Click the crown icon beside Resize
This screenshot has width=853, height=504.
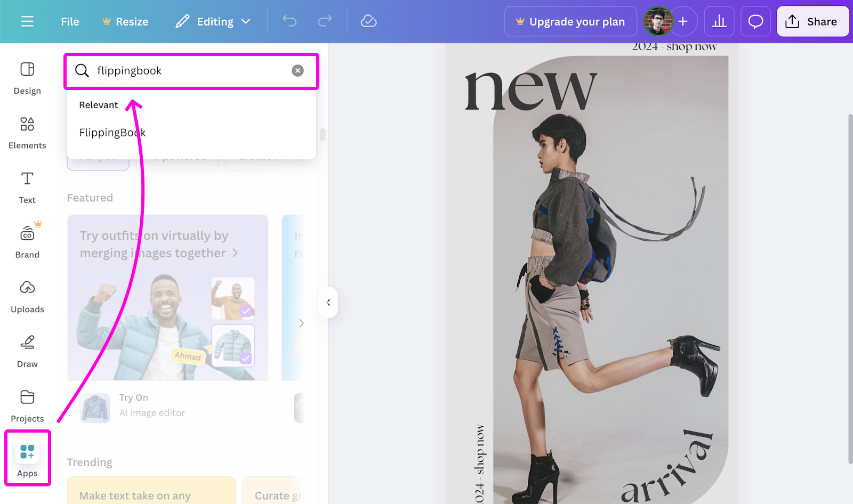tap(107, 21)
